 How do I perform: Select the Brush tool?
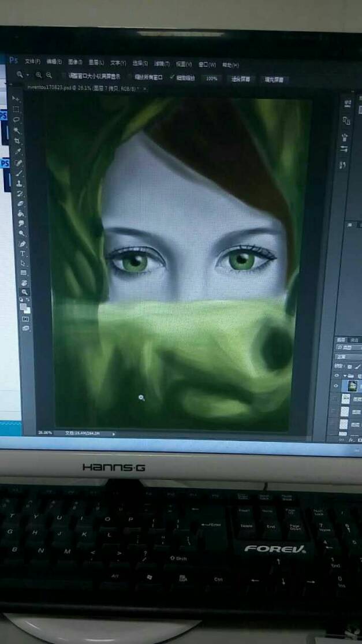pos(19,173)
